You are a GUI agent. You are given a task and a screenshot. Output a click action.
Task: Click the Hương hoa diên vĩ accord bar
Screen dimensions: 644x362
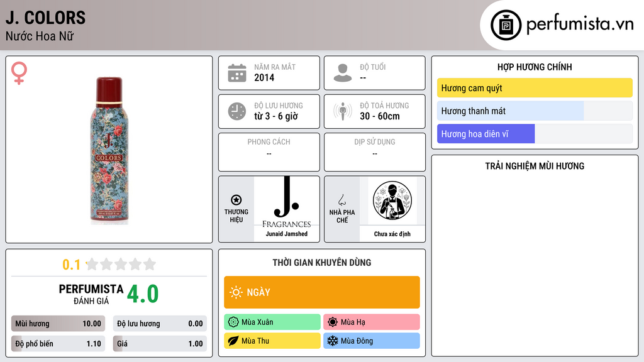coord(535,134)
